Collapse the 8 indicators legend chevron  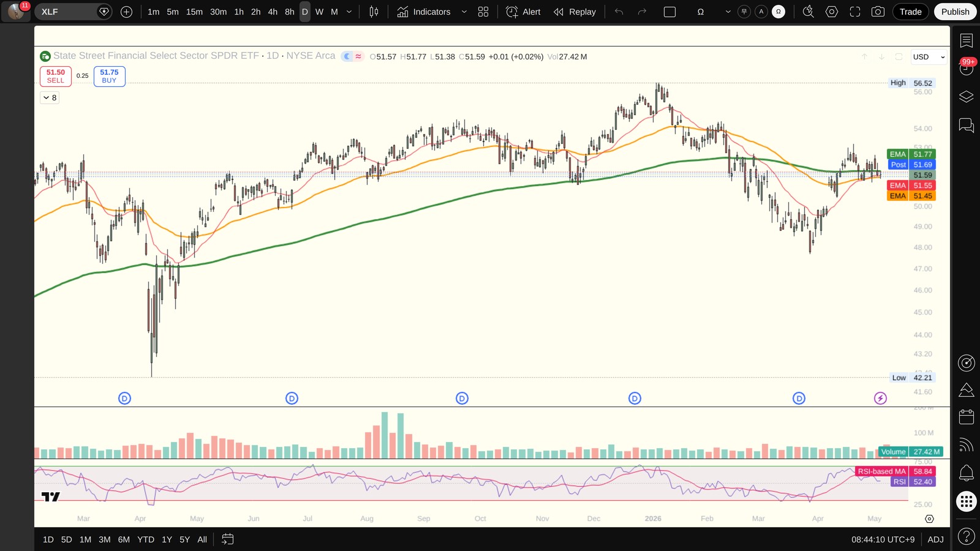click(50, 97)
